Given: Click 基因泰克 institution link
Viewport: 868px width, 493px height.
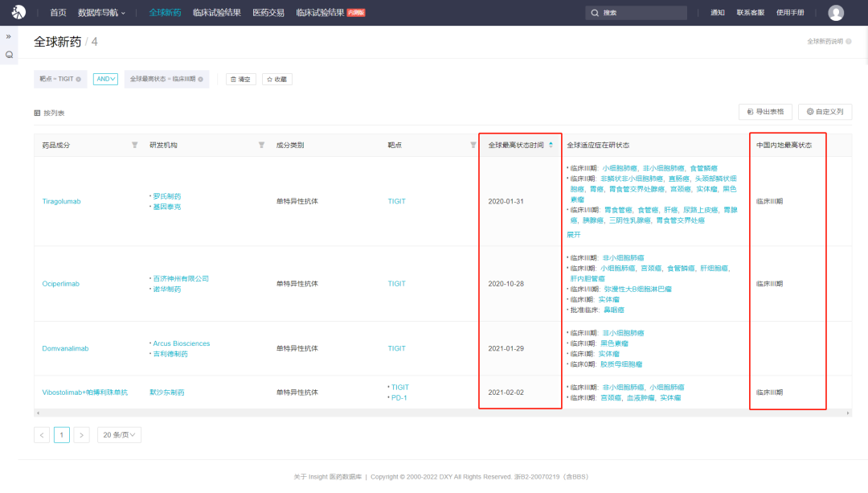Looking at the screenshot, I should coord(166,207).
